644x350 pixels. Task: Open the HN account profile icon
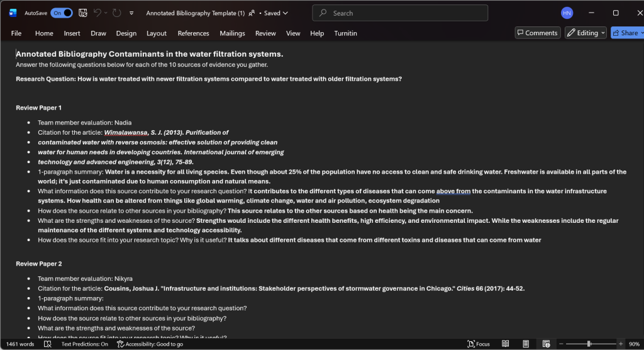tap(567, 13)
